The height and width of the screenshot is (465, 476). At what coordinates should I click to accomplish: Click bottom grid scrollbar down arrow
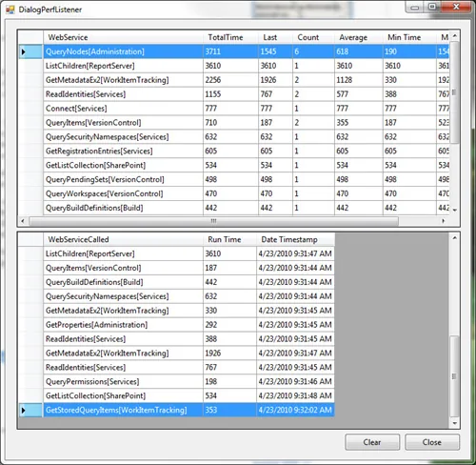click(454, 423)
